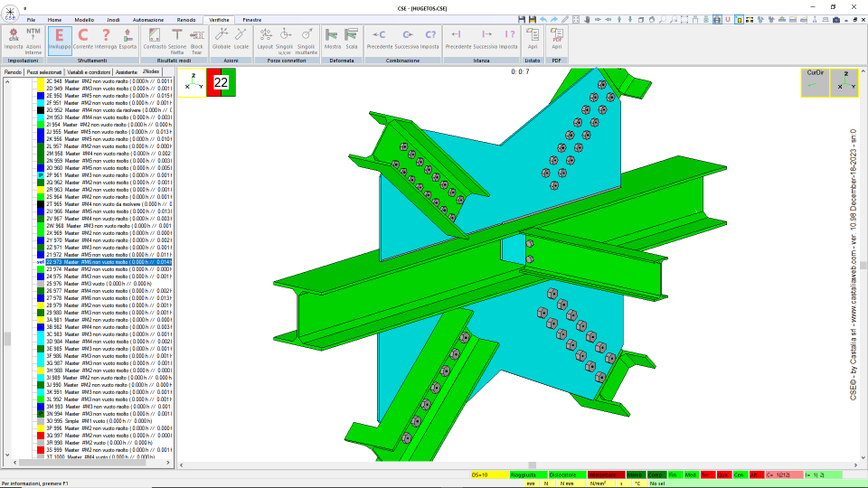This screenshot has height=488, width=868.
Task: Click the Interroga question mark tool
Action: click(x=105, y=39)
